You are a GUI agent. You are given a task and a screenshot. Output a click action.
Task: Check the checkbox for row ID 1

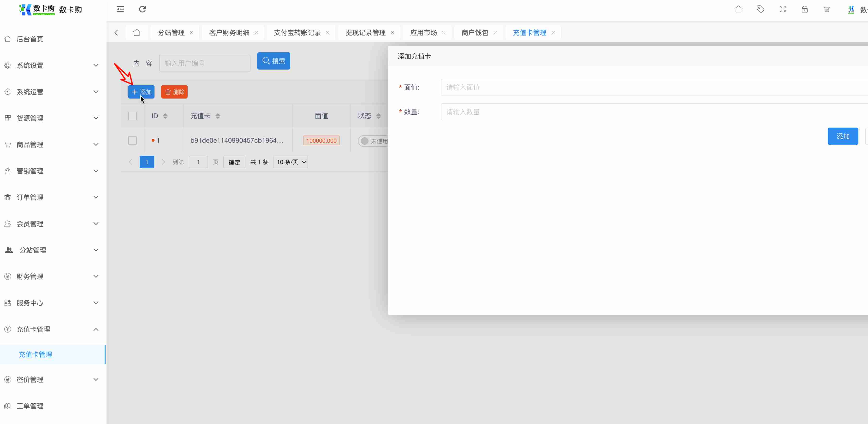point(132,141)
